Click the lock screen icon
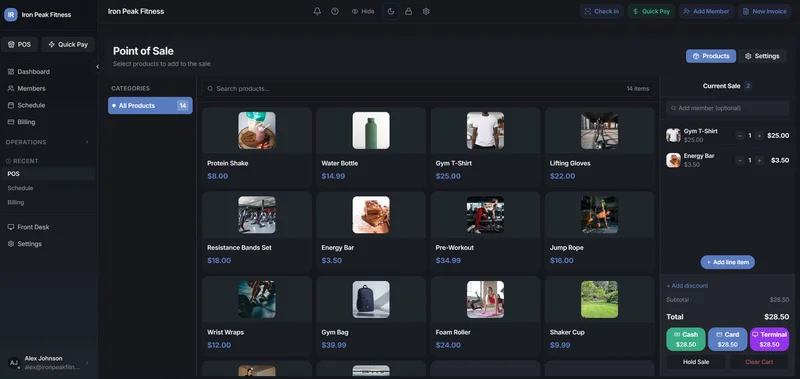The height and width of the screenshot is (379, 800). coord(408,11)
